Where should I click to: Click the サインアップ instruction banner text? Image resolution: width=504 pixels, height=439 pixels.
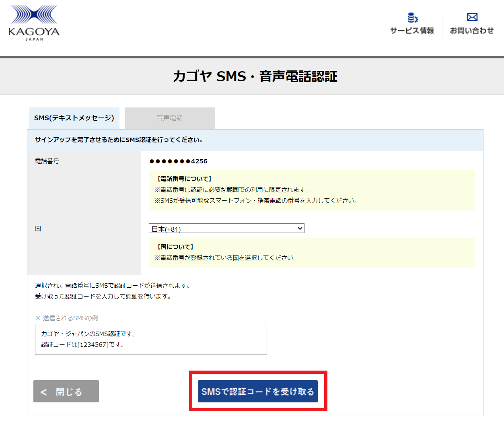tap(119, 140)
